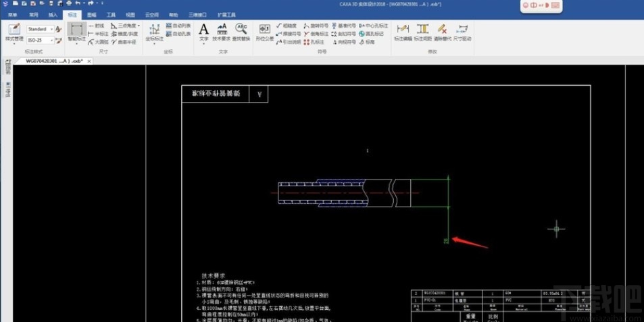Select the 基准代号 datum symbol tool

[x=344, y=26]
